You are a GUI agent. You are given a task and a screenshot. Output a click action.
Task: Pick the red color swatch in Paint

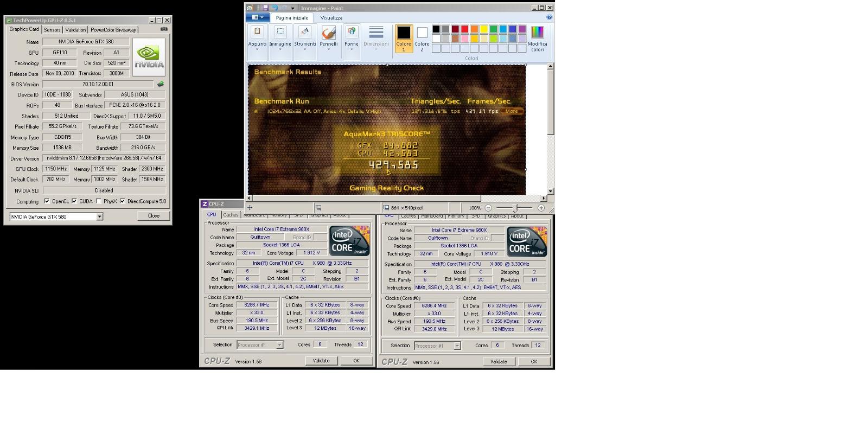(x=464, y=29)
